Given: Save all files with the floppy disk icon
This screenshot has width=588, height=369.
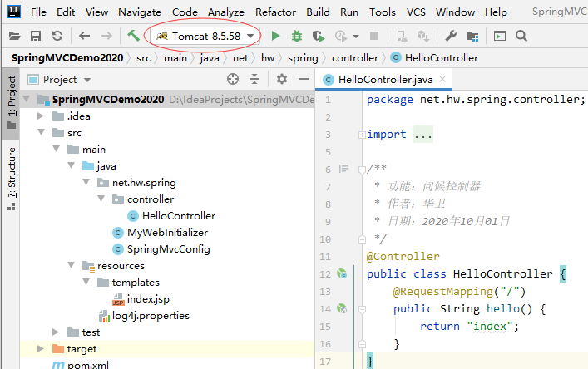Looking at the screenshot, I should pos(36,36).
